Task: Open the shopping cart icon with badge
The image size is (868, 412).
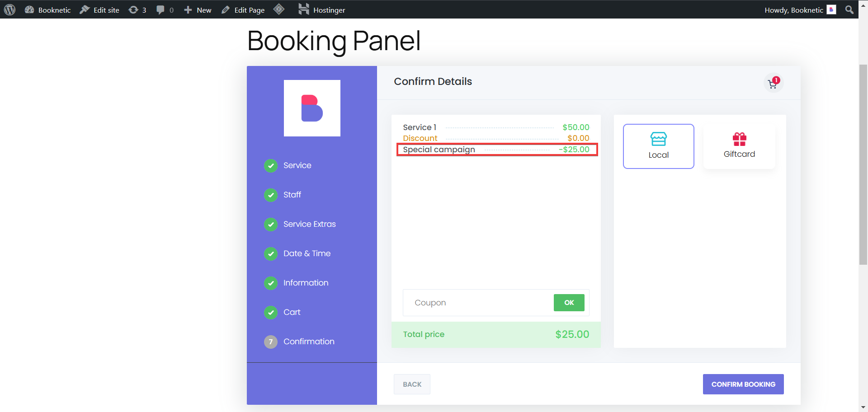Action: click(773, 83)
